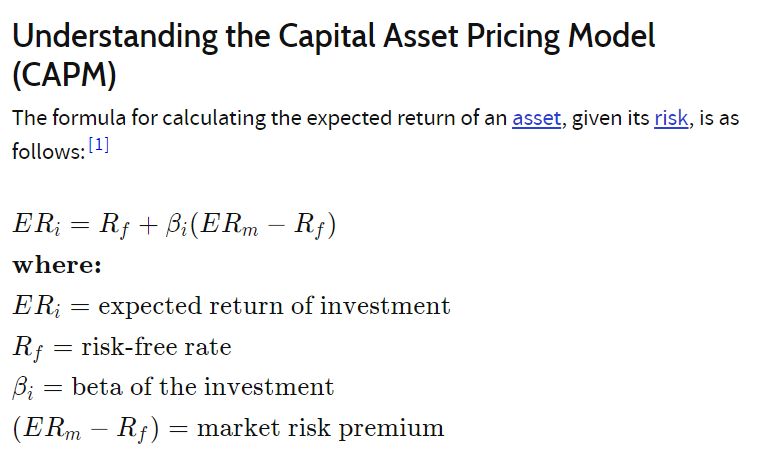This screenshot has width=763, height=458.
Task: Click the [1] footnote reference
Action: (x=99, y=145)
